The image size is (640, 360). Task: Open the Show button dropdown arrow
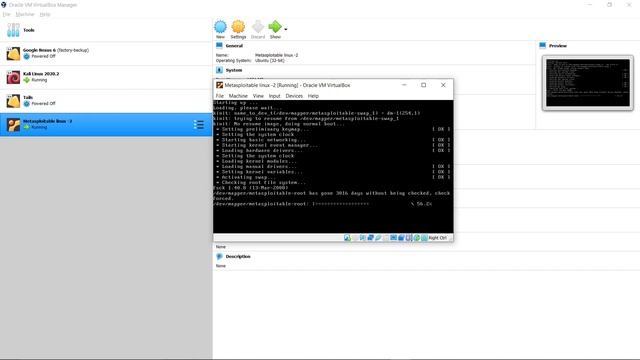pos(286,29)
